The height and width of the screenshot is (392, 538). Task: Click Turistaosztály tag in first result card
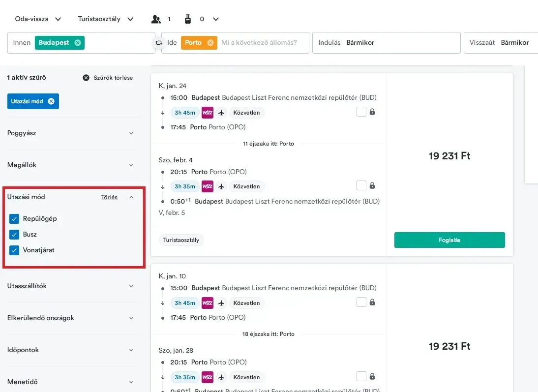(x=181, y=240)
